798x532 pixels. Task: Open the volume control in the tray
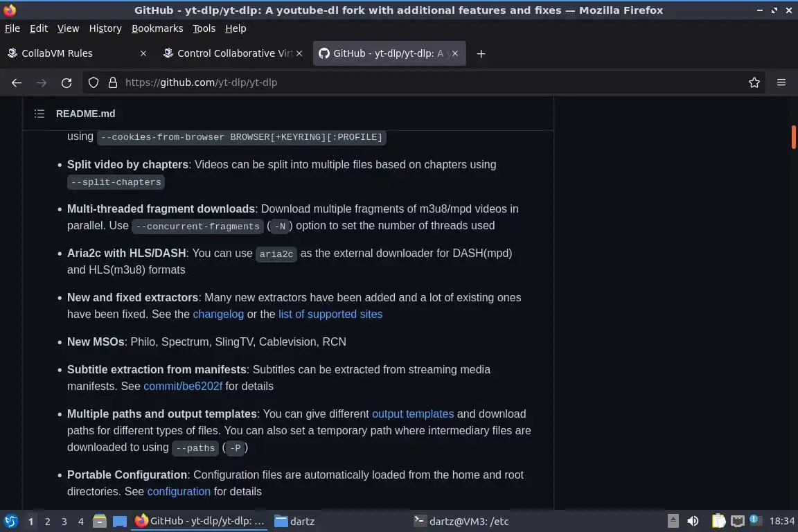click(693, 521)
